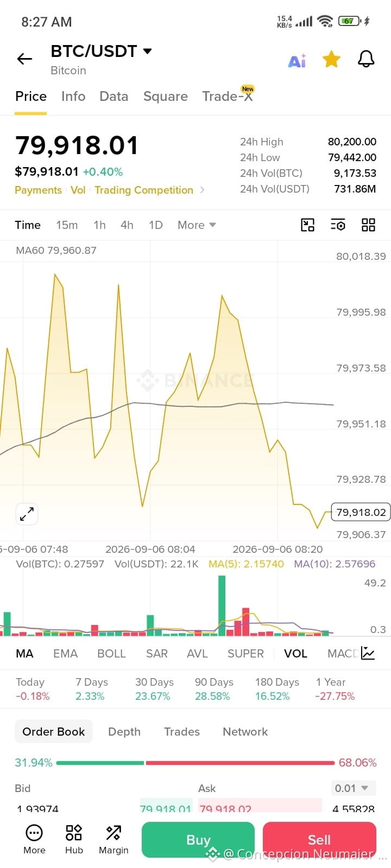Viewport: 391px width, 868px height.
Task: Click the bid/ask ratio bar
Action: [x=195, y=763]
